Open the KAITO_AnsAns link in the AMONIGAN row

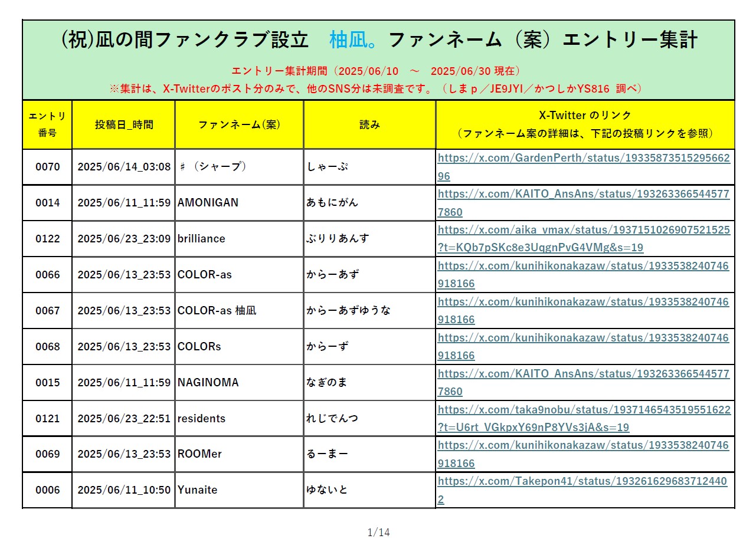(x=584, y=203)
